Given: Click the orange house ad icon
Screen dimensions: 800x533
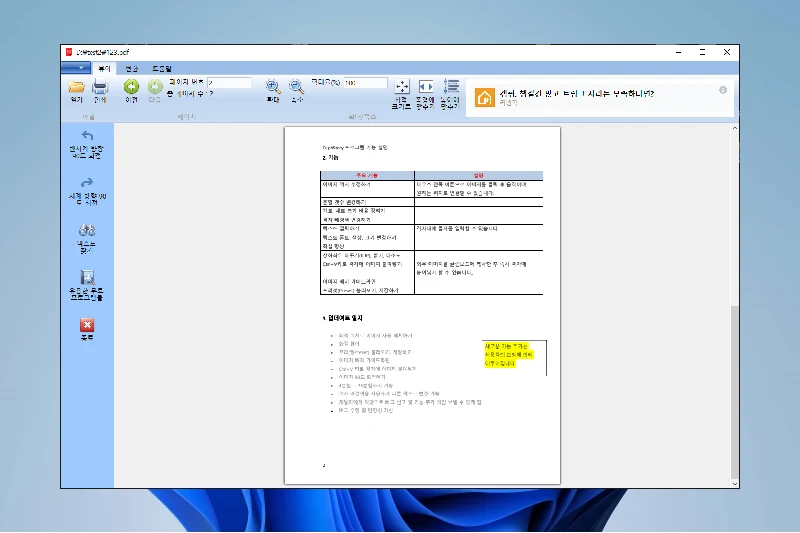Looking at the screenshot, I should click(485, 97).
